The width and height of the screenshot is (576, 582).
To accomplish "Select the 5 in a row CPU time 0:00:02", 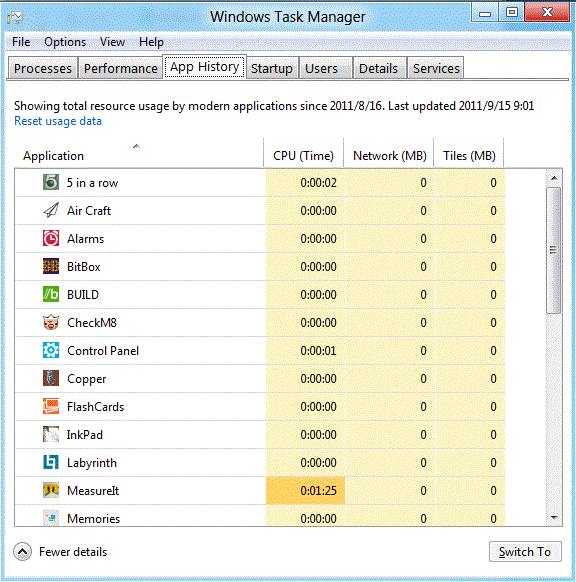I will (x=305, y=183).
